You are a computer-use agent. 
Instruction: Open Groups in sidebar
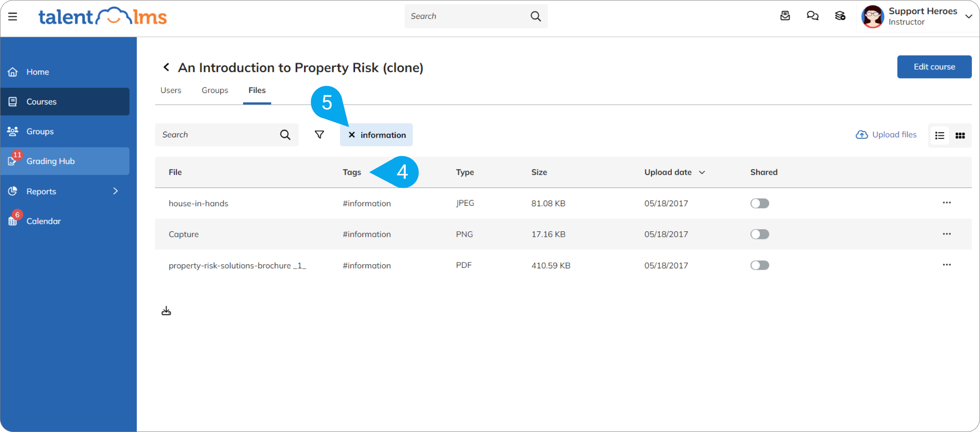click(65, 131)
